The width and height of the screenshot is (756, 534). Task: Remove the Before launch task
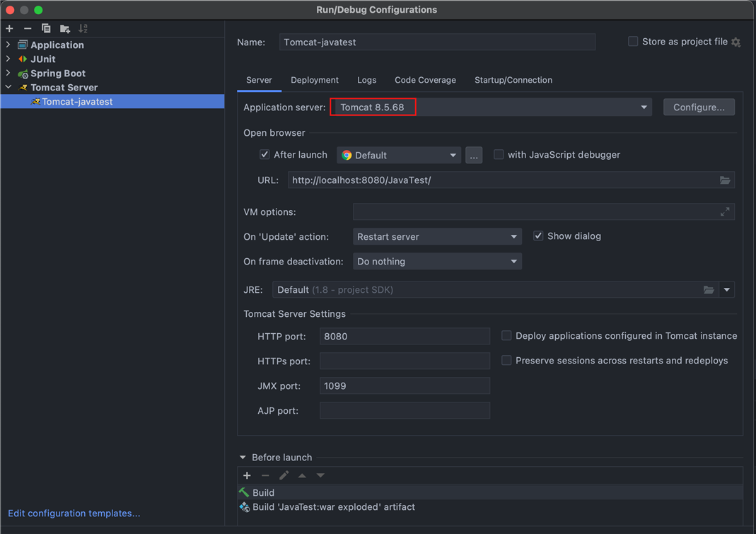coord(265,475)
